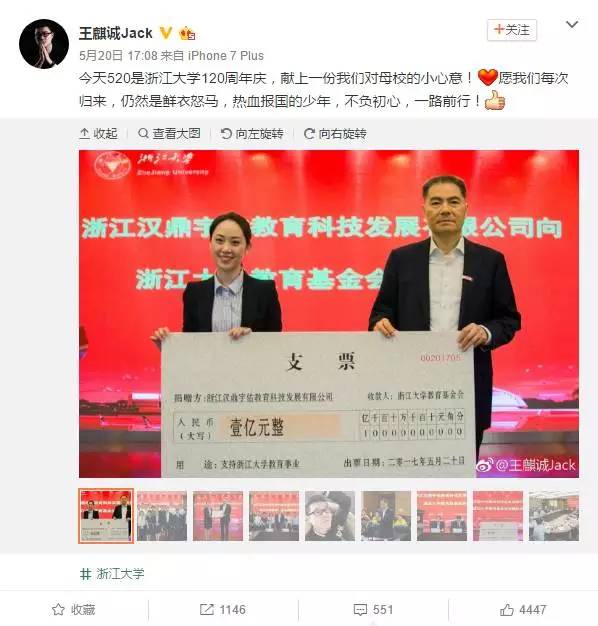The height and width of the screenshot is (626, 598).
Task: Toggle 收藏 star to favorite post
Action: 74,610
